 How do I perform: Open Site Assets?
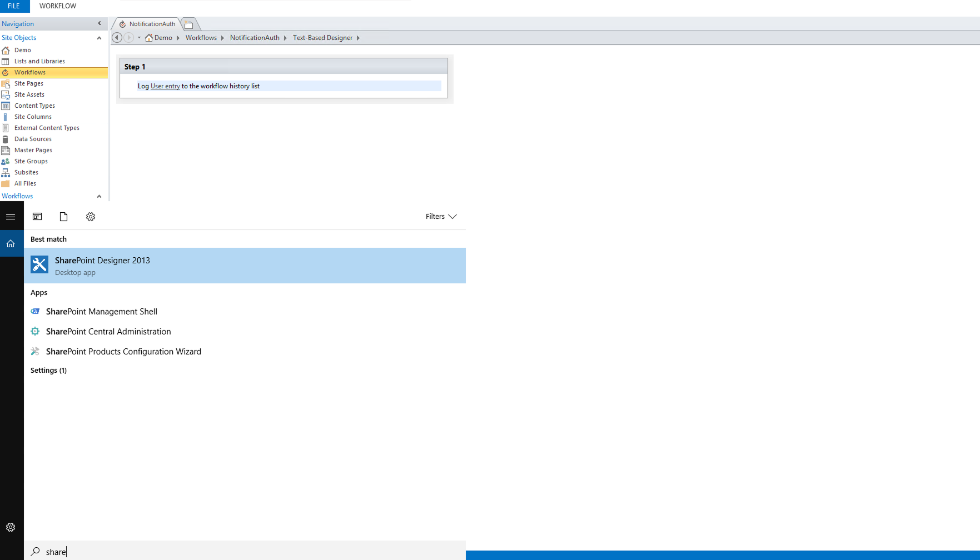[29, 94]
